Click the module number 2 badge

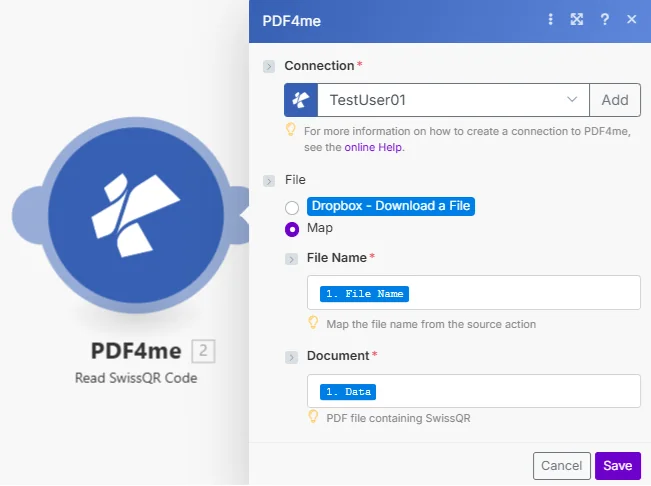pos(203,351)
